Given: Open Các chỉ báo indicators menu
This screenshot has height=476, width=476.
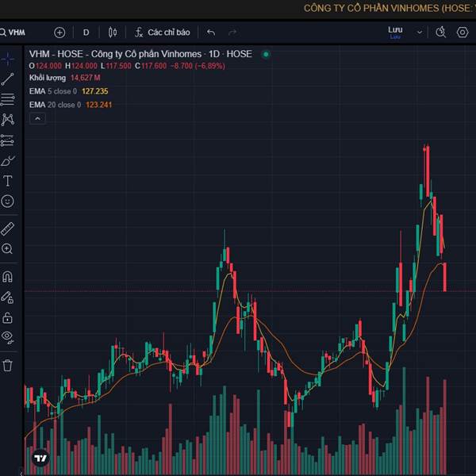Looking at the screenshot, I should 163,33.
